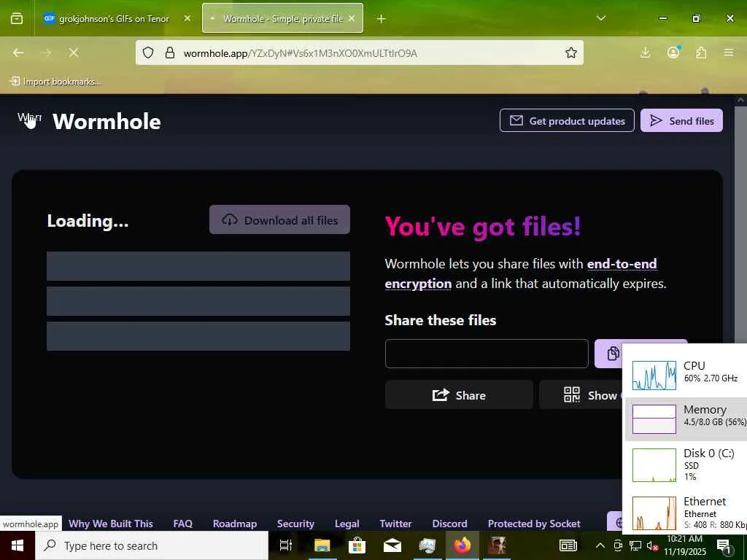Bookmark this page with the star
The image size is (747, 560).
(x=570, y=52)
